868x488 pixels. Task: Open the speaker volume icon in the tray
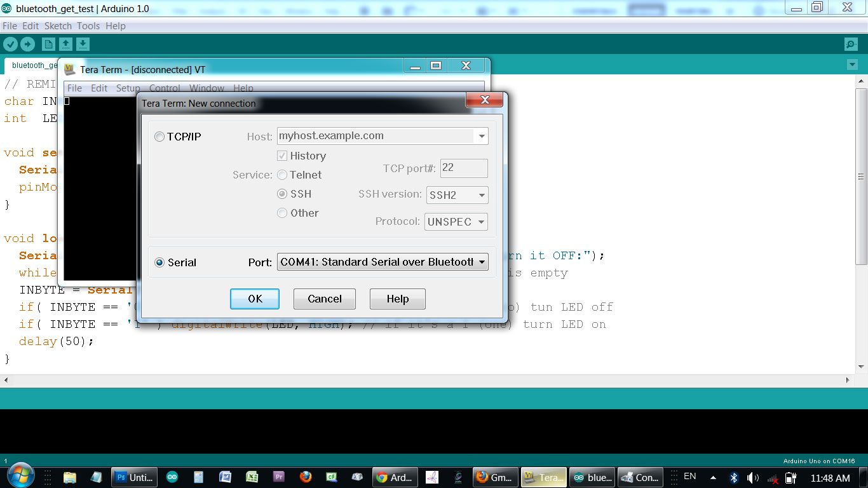point(754,477)
